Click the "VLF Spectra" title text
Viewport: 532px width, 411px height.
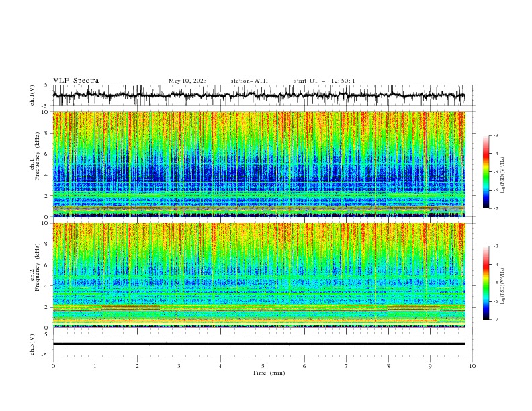(x=76, y=81)
